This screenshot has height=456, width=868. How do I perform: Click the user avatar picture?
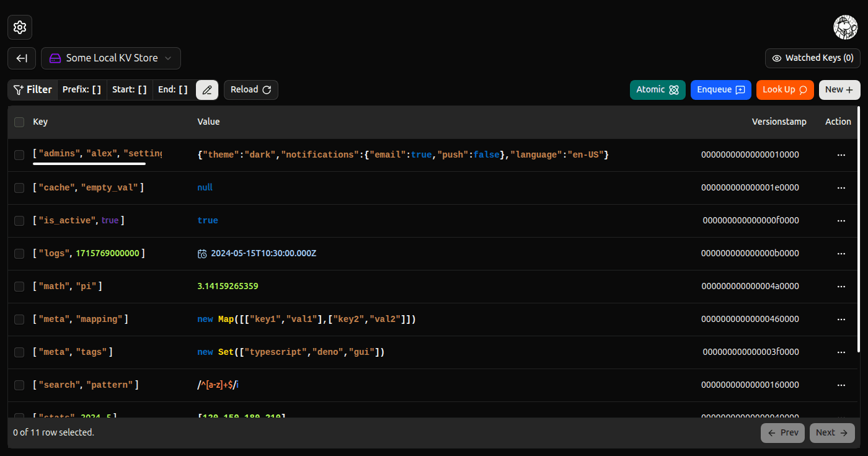coord(846,27)
